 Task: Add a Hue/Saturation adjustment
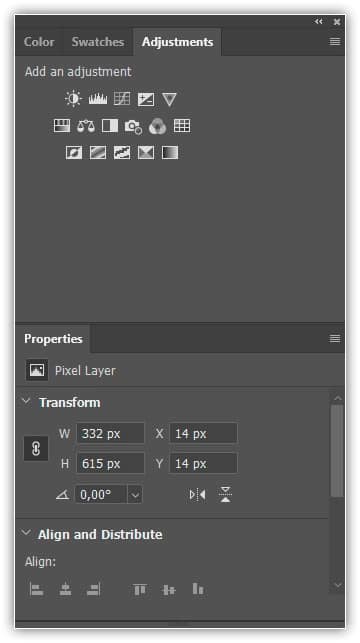click(62, 126)
